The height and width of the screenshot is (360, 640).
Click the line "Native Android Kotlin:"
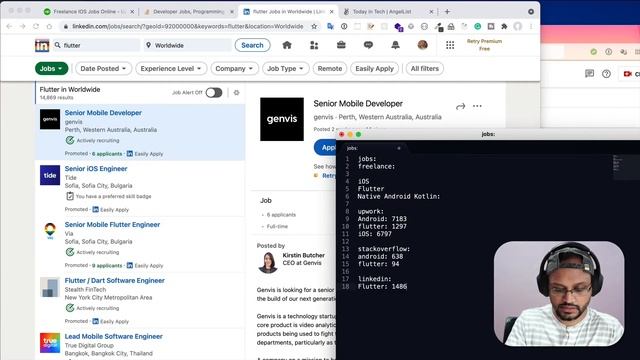(x=399, y=196)
